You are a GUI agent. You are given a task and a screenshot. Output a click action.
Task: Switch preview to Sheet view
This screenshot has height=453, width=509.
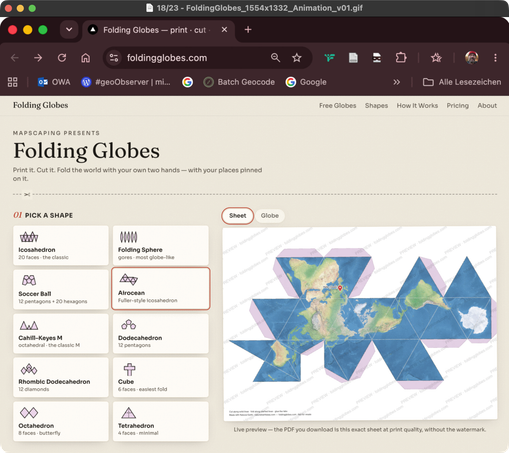pyautogui.click(x=238, y=216)
